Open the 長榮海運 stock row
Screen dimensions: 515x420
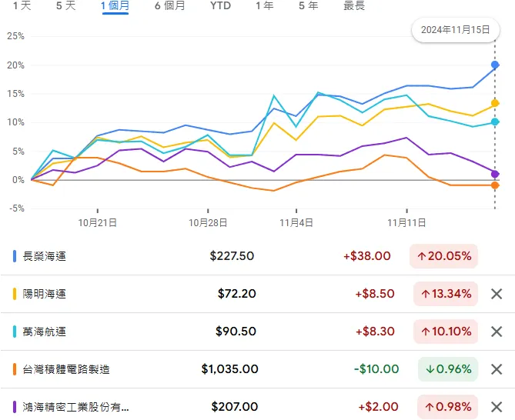click(257, 256)
